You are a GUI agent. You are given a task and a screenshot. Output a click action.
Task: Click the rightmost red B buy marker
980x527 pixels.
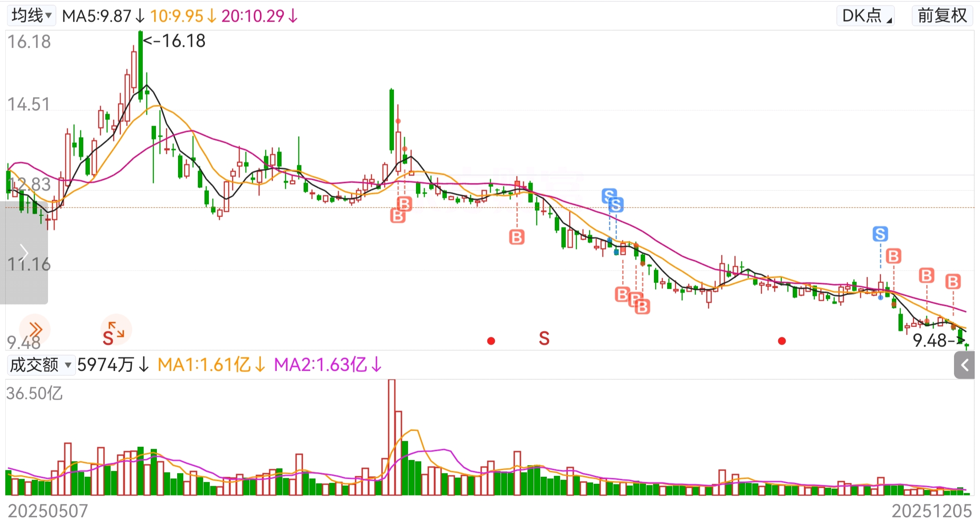[x=953, y=281]
